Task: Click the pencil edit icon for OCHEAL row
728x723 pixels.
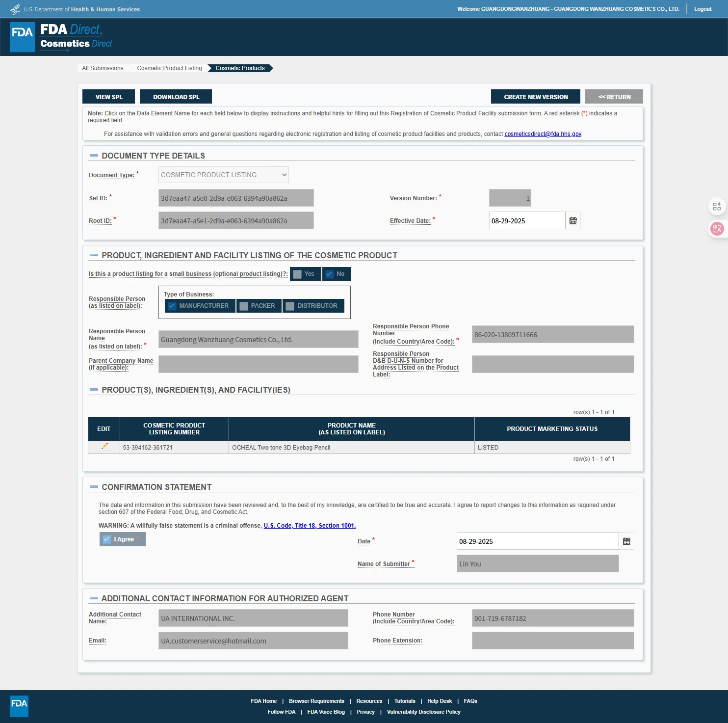Action: tap(104, 446)
